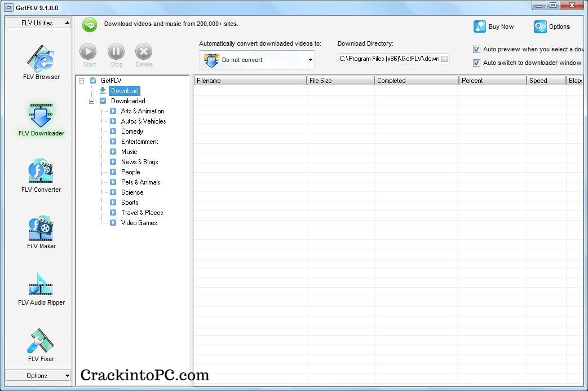Screen dimensions: 588x391
Task: Select the News & Blogs label
Action: click(x=139, y=162)
